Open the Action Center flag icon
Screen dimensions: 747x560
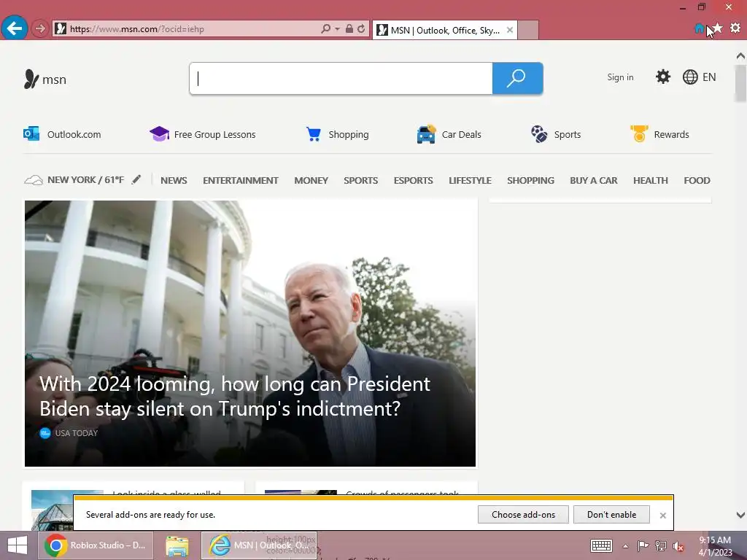coord(643,545)
